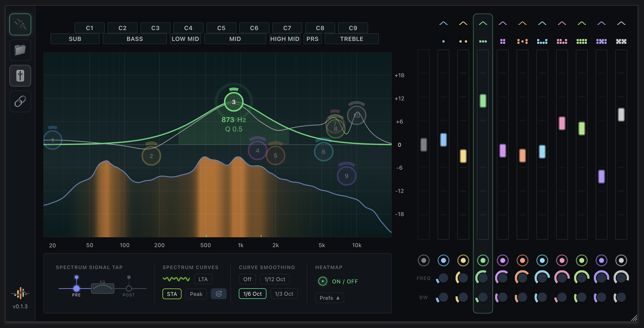Viewport: 644px width, 328px height.
Task: Toggle the orange band 5 enable circle
Action: (522, 260)
